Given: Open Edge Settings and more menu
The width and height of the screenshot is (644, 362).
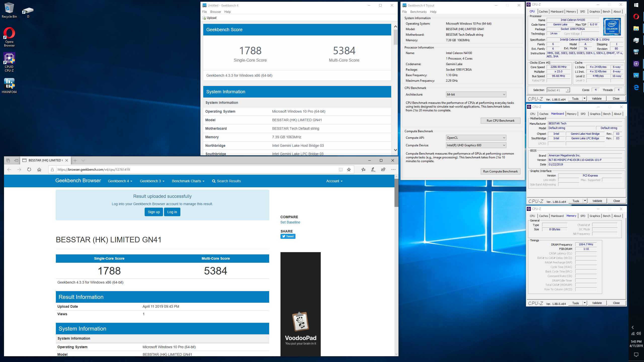Looking at the screenshot, I should pyautogui.click(x=393, y=169).
